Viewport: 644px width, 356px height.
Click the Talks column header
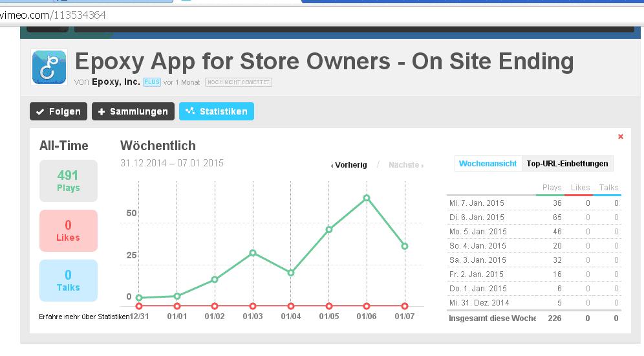tap(608, 188)
